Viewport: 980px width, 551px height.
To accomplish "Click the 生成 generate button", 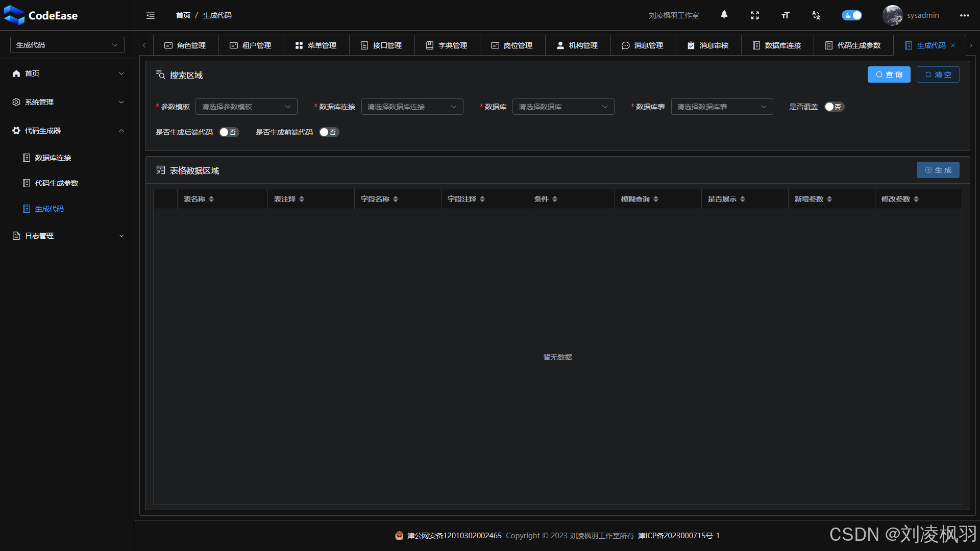I will pos(938,170).
